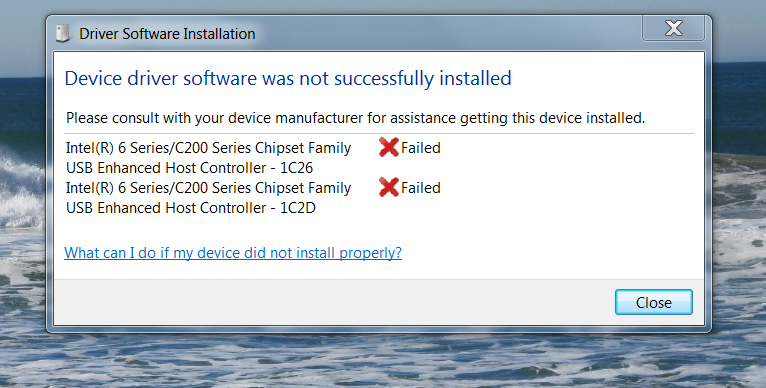Click the USB Enhanced Host Controller - 1C2D entry
This screenshot has height=388, width=766.
(x=191, y=208)
